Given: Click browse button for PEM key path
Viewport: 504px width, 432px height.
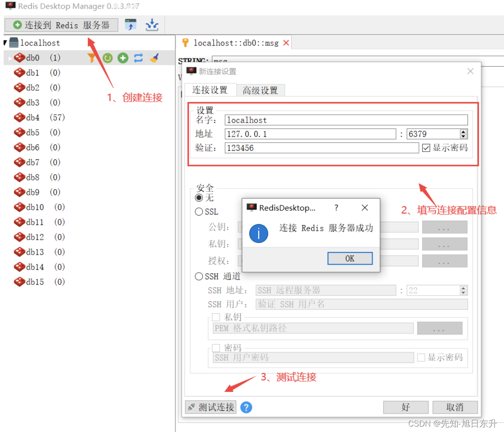Looking at the screenshot, I should (440, 328).
